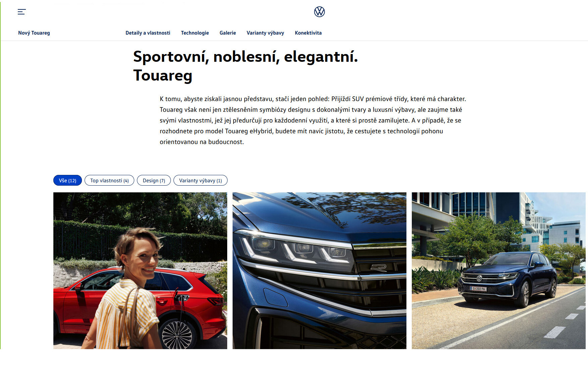588x380 pixels.
Task: Click the Nový Touareg page link
Action: click(34, 33)
